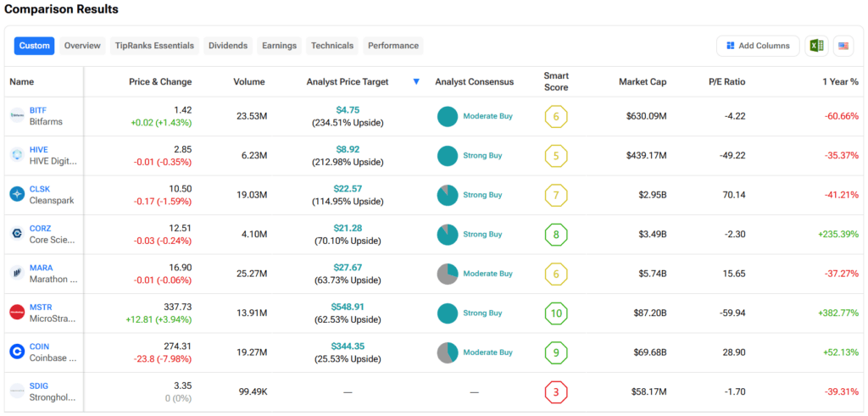Image resolution: width=868 pixels, height=416 pixels.
Task: Click the $344.35 price target
Action: (348, 346)
